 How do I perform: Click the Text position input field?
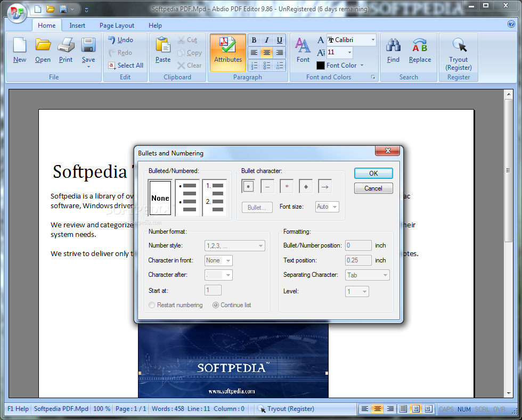[x=358, y=260]
